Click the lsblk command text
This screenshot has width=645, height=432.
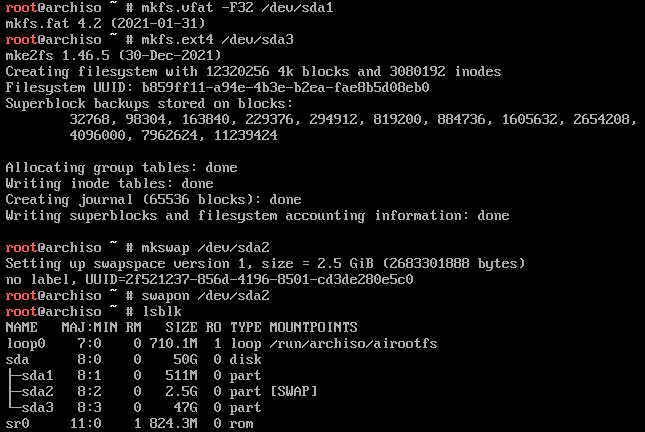coord(162,311)
